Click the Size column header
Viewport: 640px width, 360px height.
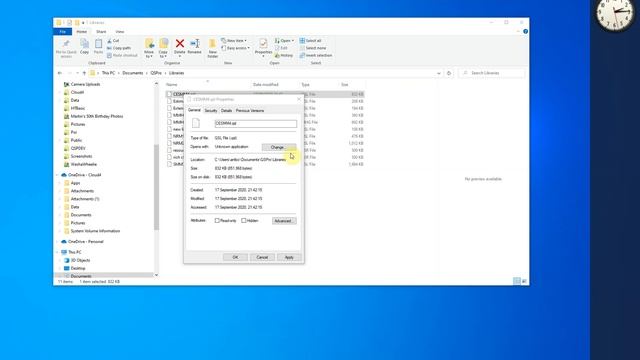345,84
